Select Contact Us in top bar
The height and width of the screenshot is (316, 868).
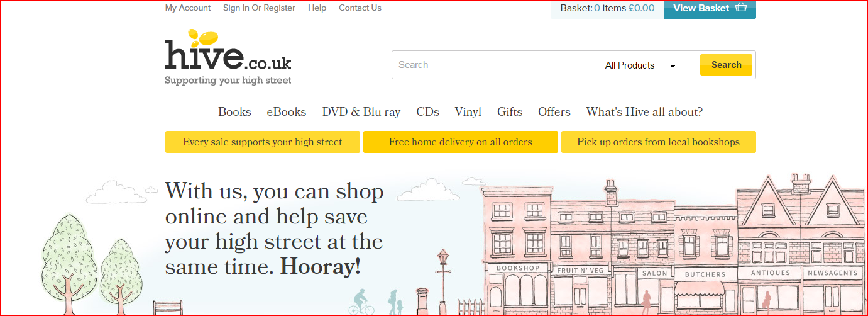pyautogui.click(x=360, y=8)
